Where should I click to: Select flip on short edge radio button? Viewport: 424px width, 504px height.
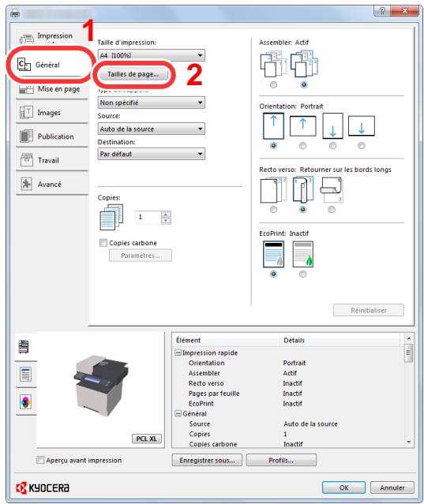[x=332, y=210]
